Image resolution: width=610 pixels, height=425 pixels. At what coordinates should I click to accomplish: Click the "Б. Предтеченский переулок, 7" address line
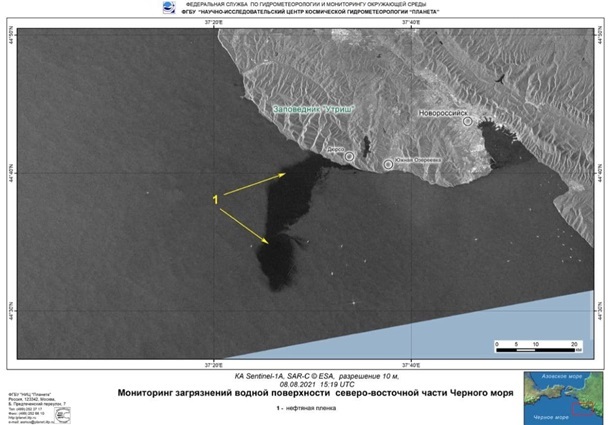37,404
